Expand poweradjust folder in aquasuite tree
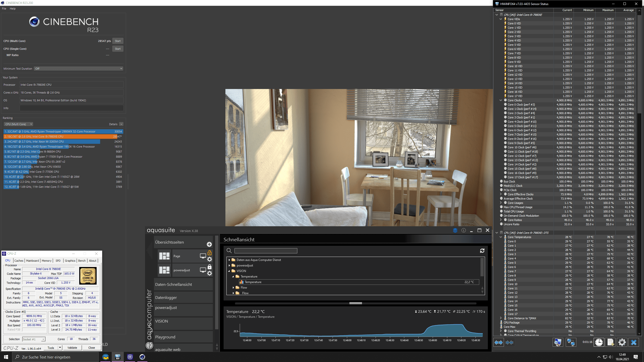 [x=229, y=265]
